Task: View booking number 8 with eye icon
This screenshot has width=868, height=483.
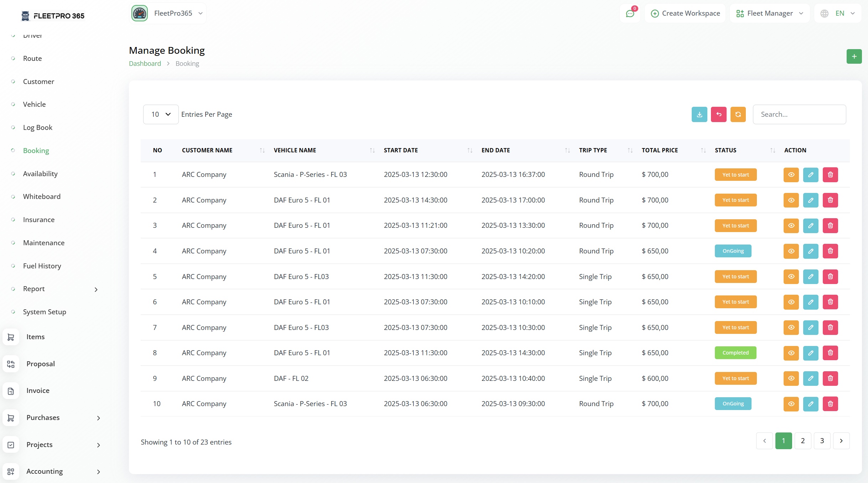Action: coord(791,353)
